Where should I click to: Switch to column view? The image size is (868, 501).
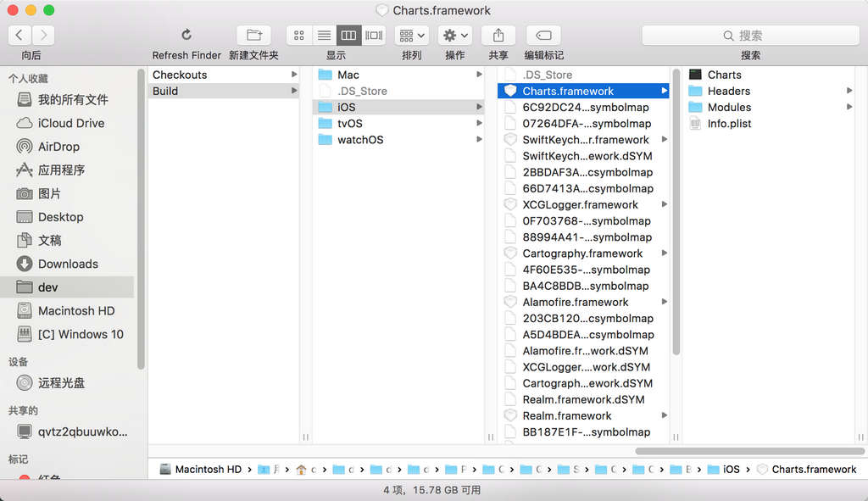tap(348, 36)
